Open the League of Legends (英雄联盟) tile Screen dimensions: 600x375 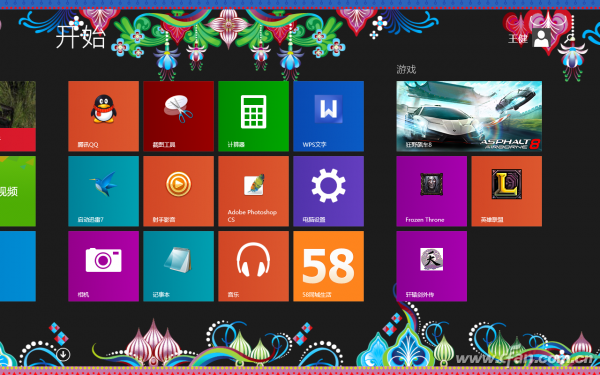[x=507, y=191]
